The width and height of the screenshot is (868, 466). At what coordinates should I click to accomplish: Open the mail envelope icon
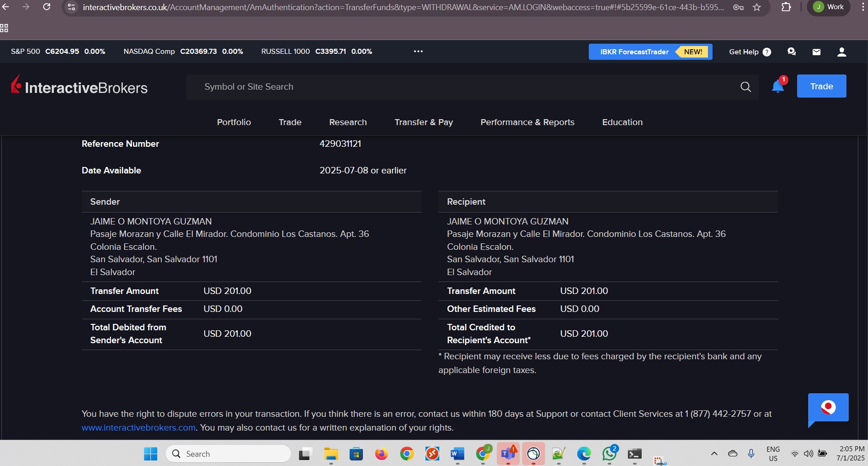click(816, 52)
